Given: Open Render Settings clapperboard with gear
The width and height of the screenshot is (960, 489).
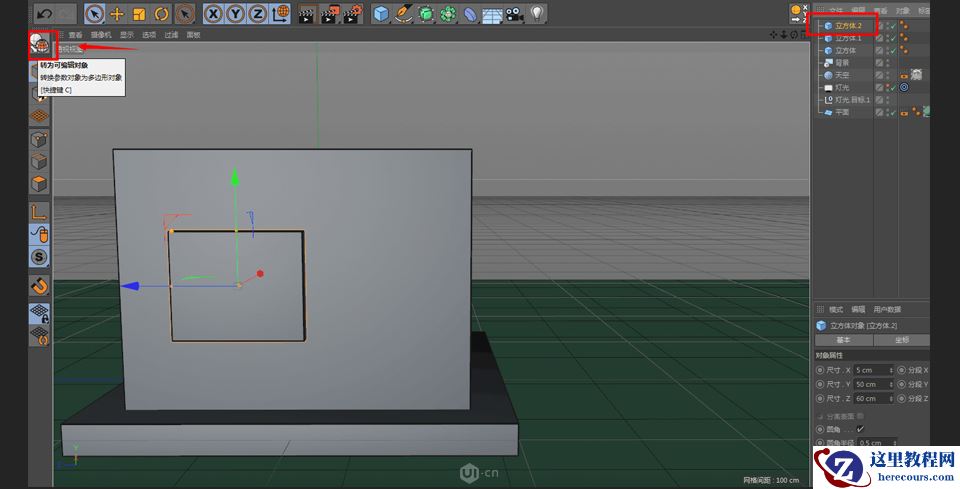Looking at the screenshot, I should [x=353, y=14].
